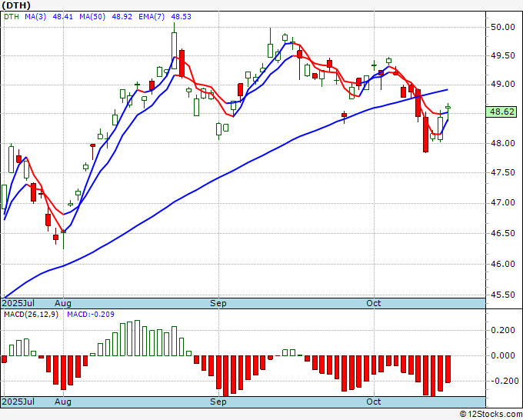Image resolution: width=523 pixels, height=420 pixels.
Task: Click Oct on the MACD panel axis
Action: [x=374, y=402]
